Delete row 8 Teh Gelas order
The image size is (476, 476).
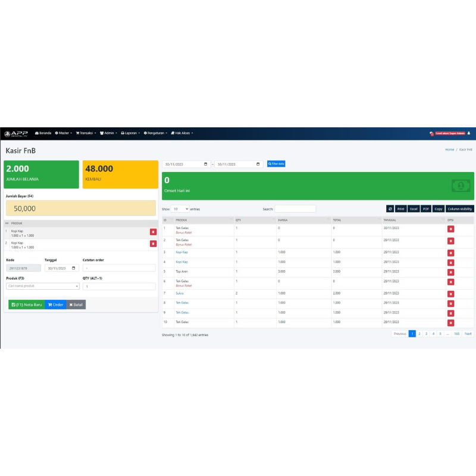450,303
